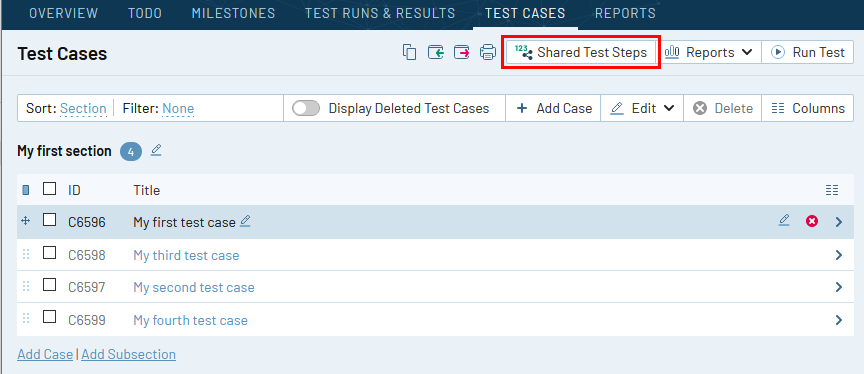Open My third test case link
864x374 pixels.
[x=186, y=256]
